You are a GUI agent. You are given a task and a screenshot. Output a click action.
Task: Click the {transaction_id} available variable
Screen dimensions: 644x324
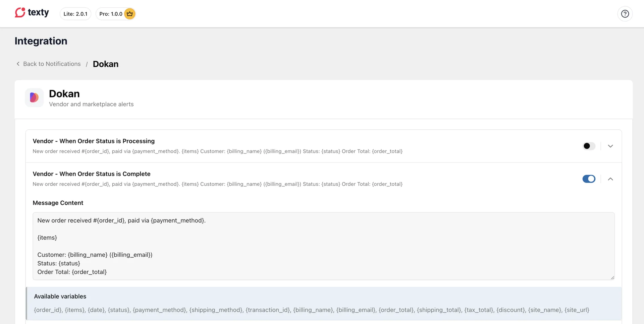click(268, 310)
